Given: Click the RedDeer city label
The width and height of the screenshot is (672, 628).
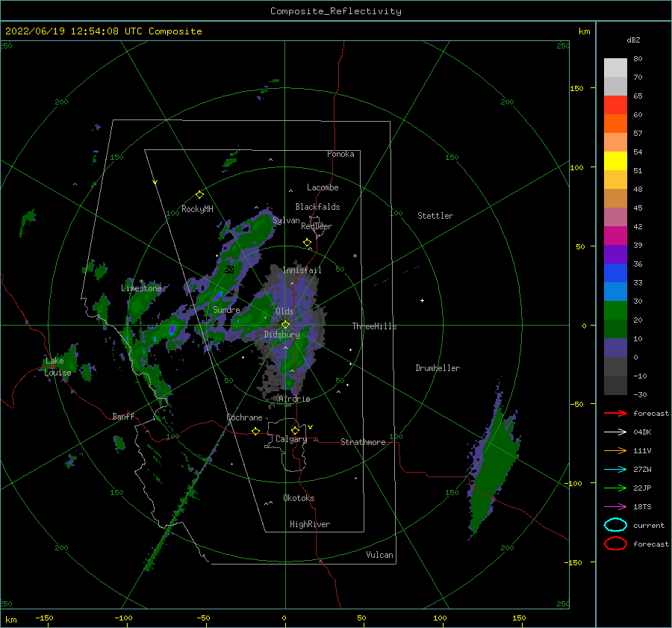Looking at the screenshot, I should 317,226.
